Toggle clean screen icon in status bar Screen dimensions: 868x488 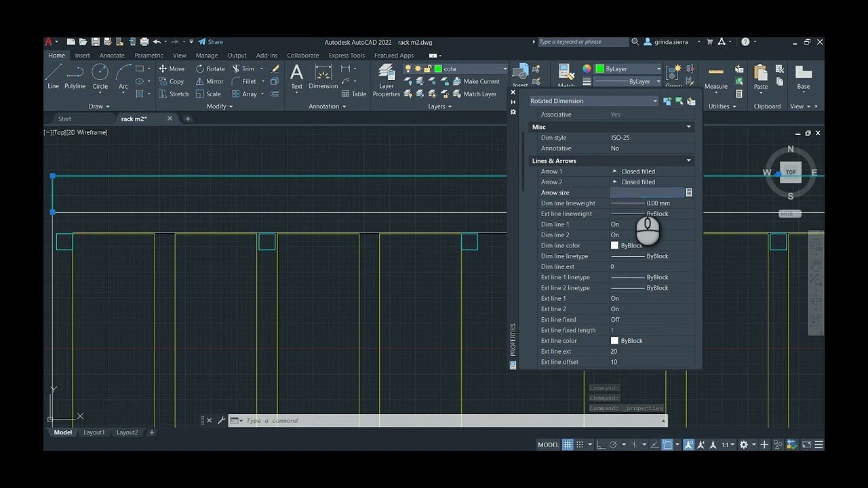tap(806, 445)
